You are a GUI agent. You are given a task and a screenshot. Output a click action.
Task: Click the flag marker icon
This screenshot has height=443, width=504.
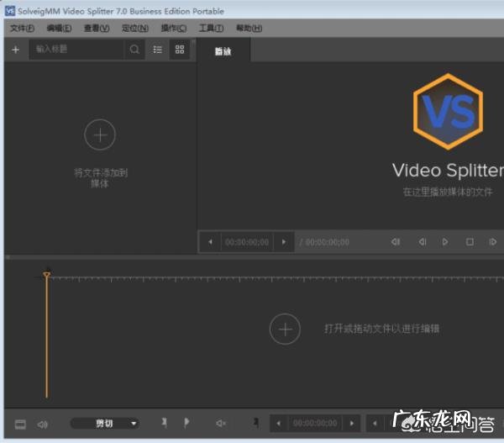point(186,423)
